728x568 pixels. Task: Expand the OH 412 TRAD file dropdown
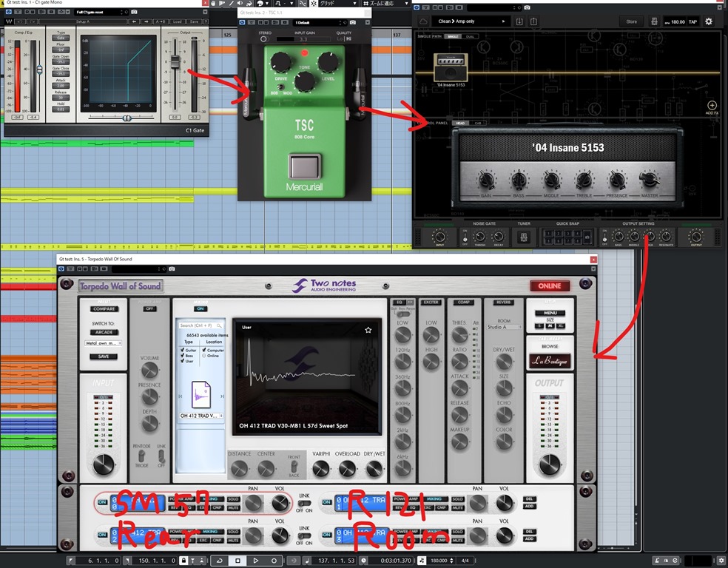point(200,416)
